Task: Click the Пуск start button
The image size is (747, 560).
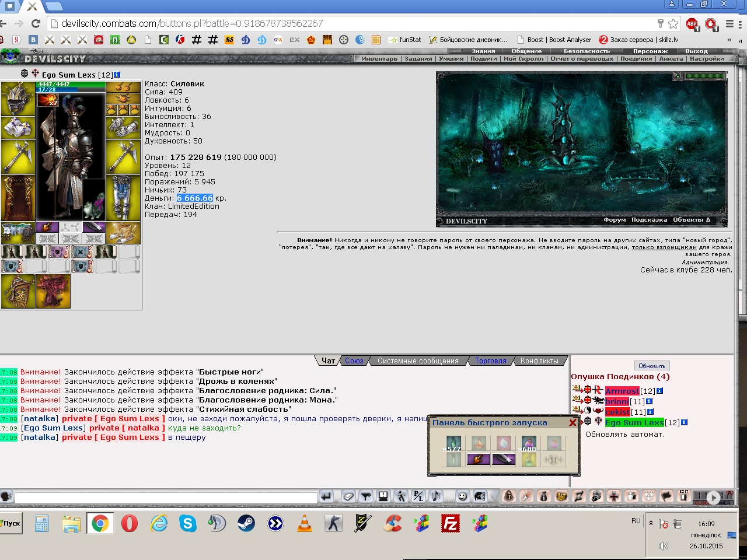Action: pos(11,523)
